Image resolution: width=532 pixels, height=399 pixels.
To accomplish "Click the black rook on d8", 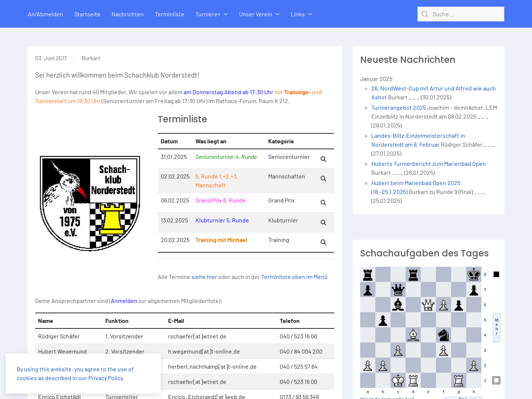I will point(413,274).
